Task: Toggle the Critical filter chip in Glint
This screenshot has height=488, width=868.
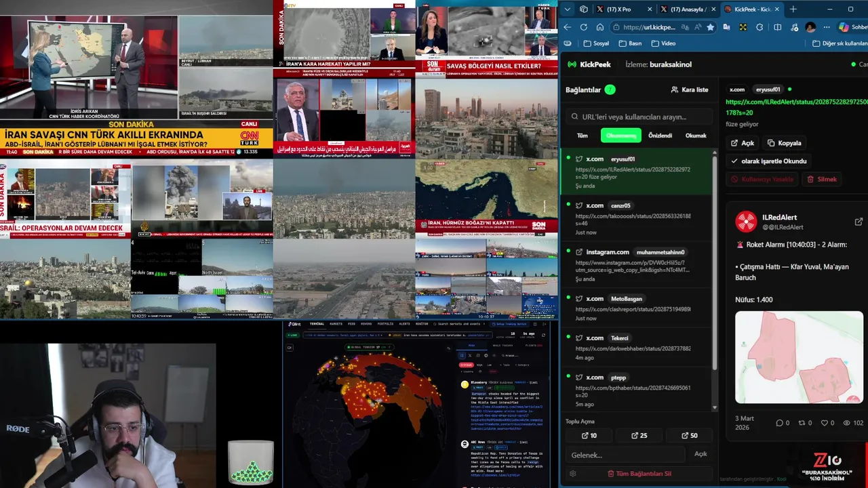Action: [467, 365]
